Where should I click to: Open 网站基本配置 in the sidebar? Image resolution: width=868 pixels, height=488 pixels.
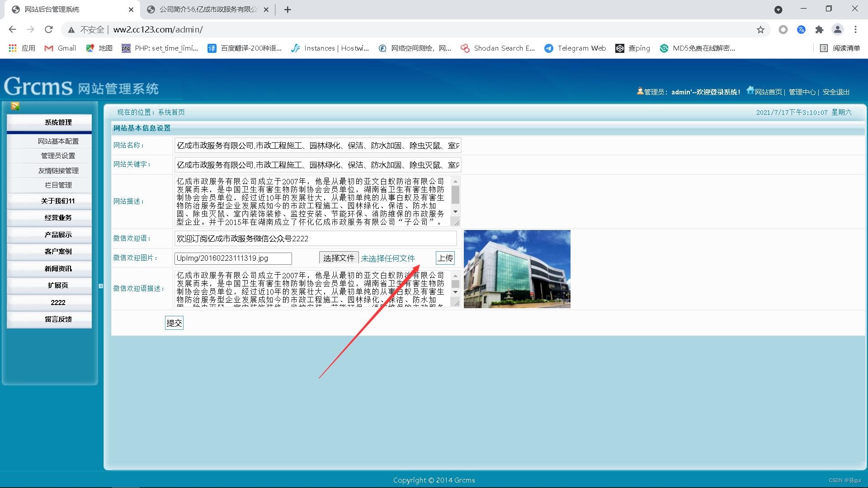[x=58, y=141]
